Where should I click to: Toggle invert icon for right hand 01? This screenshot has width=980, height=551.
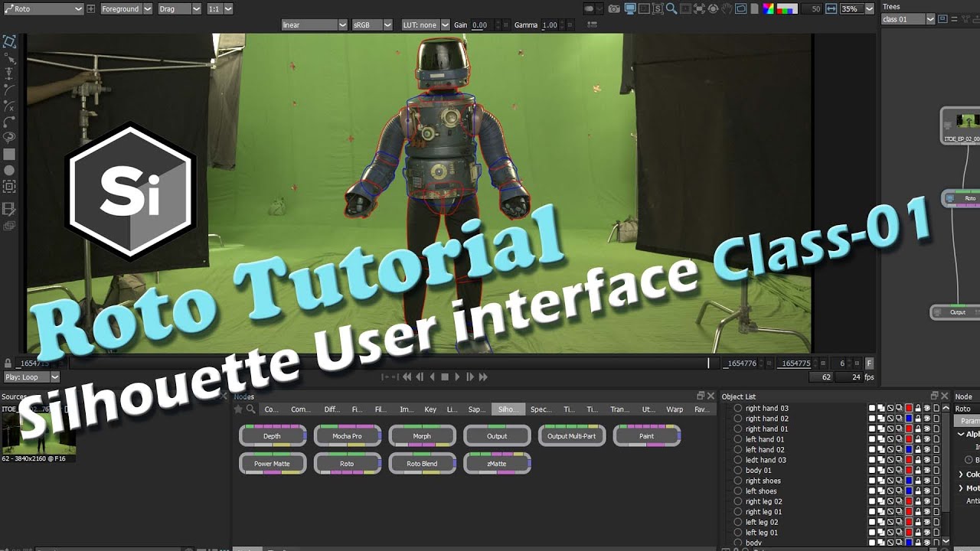890,429
